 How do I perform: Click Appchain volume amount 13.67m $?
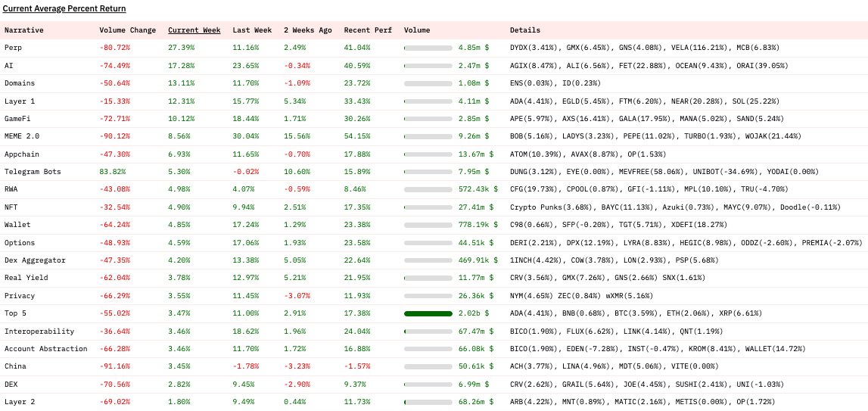(x=476, y=154)
